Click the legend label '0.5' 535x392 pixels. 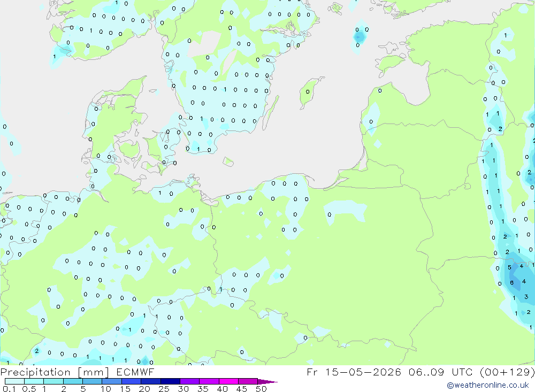(29, 389)
